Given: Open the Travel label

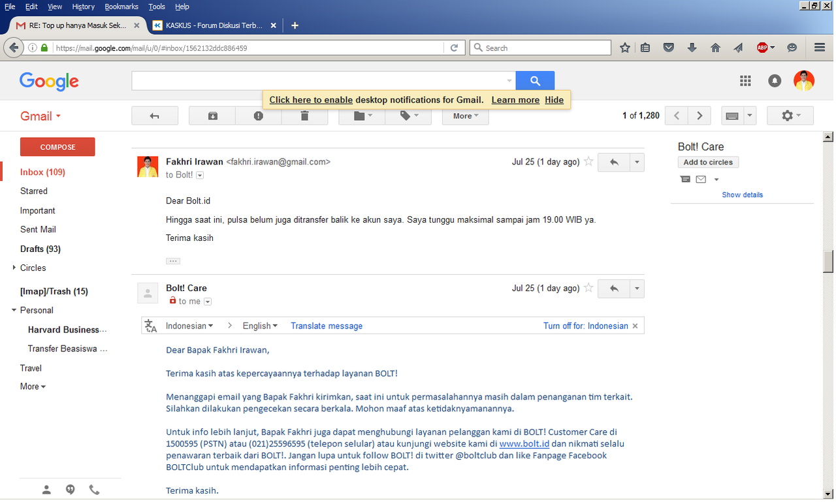Looking at the screenshot, I should pos(31,368).
